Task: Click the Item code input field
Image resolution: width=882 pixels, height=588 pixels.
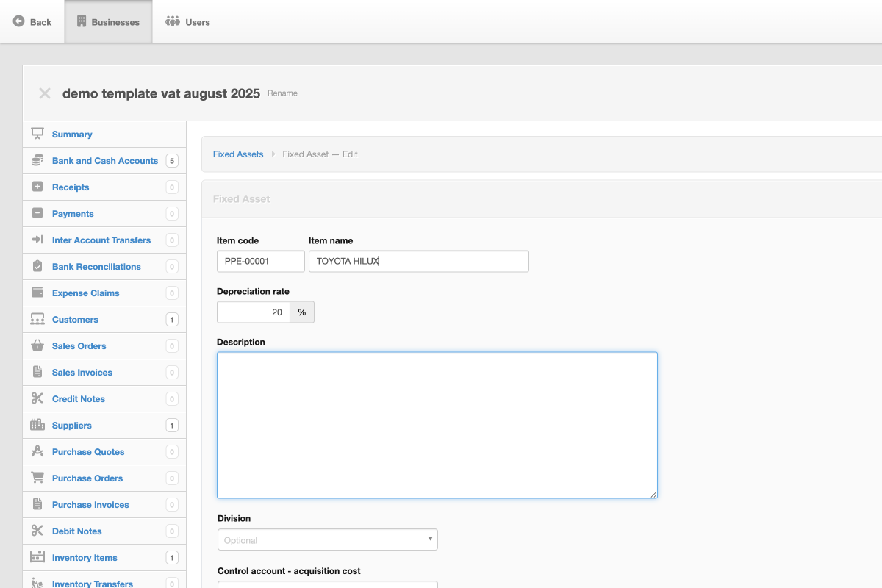Action: pyautogui.click(x=260, y=261)
